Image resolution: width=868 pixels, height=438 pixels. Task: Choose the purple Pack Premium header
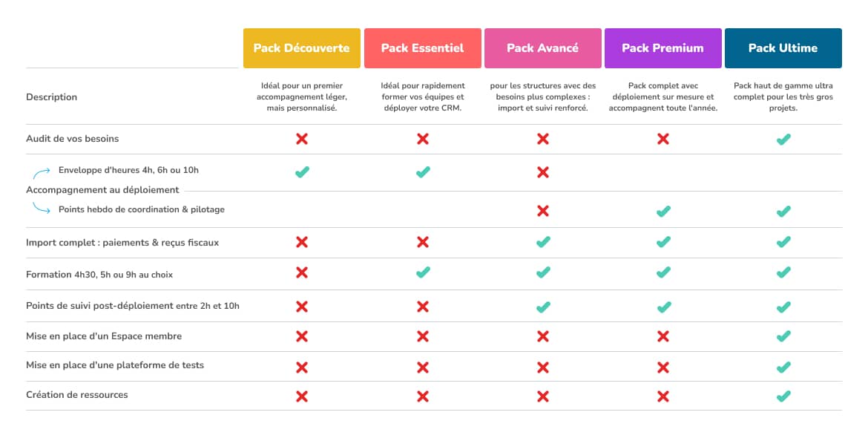662,48
